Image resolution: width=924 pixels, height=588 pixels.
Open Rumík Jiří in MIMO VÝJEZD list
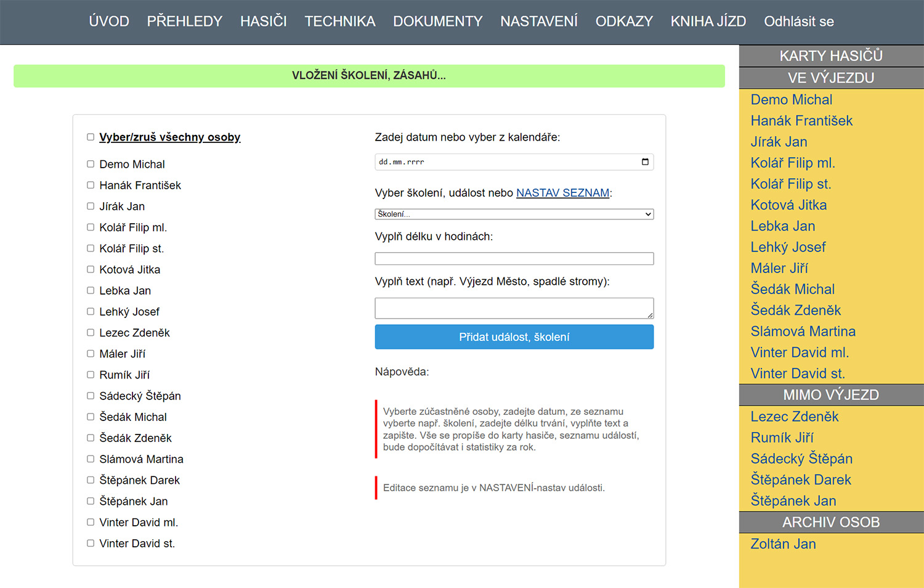pos(782,438)
